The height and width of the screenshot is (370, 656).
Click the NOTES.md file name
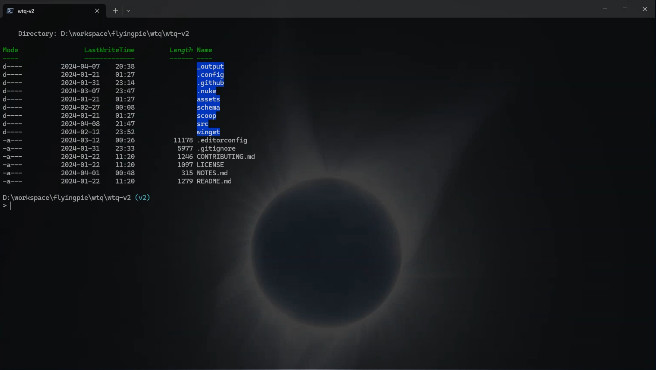click(x=212, y=173)
